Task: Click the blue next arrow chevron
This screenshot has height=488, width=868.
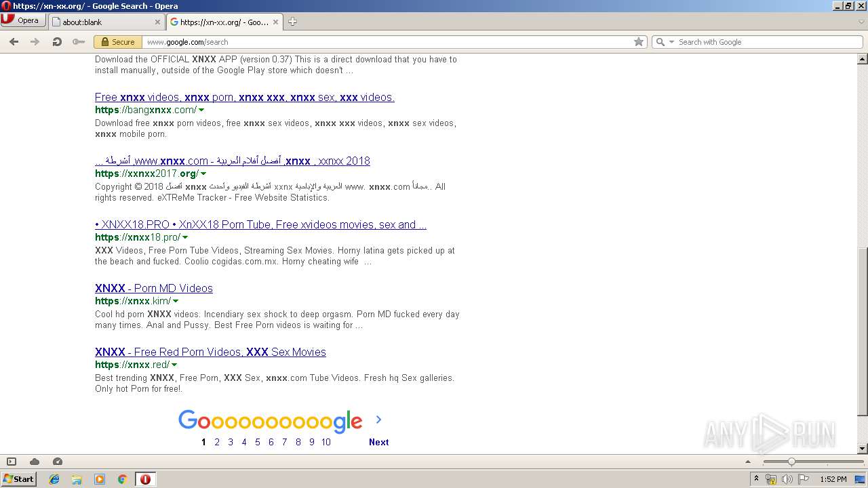Action: pos(378,420)
